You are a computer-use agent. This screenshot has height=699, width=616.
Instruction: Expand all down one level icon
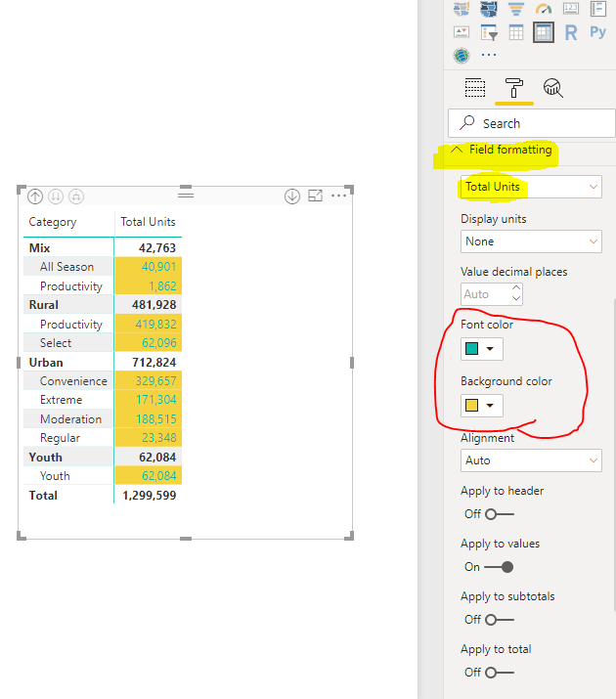[76, 197]
